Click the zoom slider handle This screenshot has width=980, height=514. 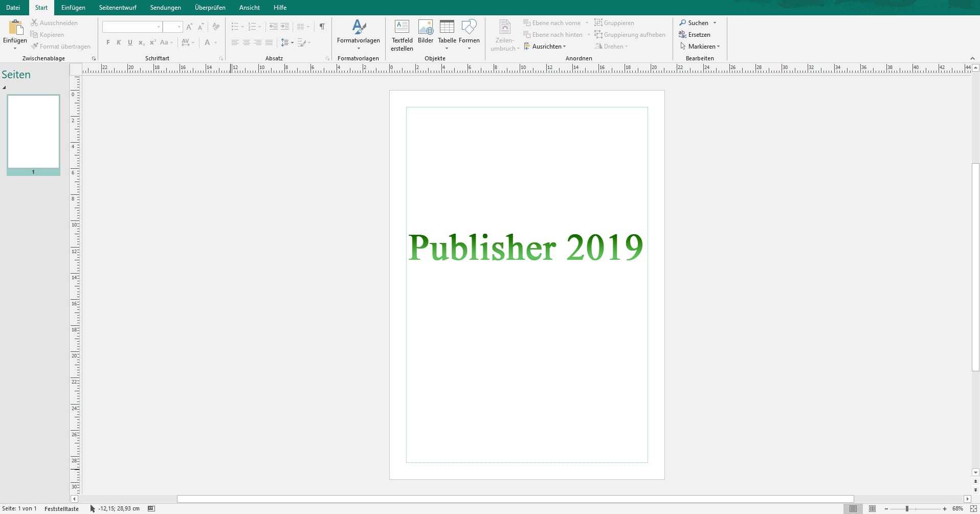907,509
